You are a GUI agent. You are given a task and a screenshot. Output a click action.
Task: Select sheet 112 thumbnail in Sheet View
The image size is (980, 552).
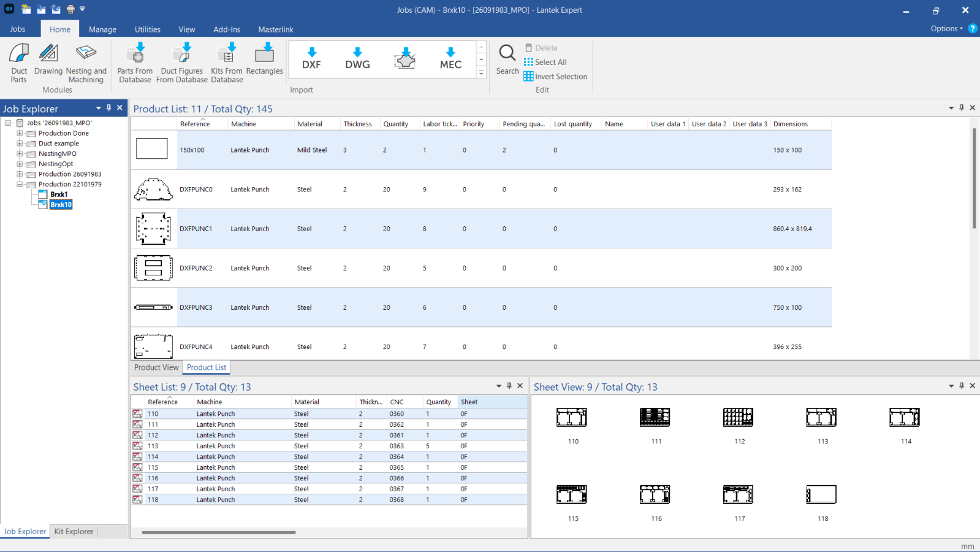pos(739,418)
